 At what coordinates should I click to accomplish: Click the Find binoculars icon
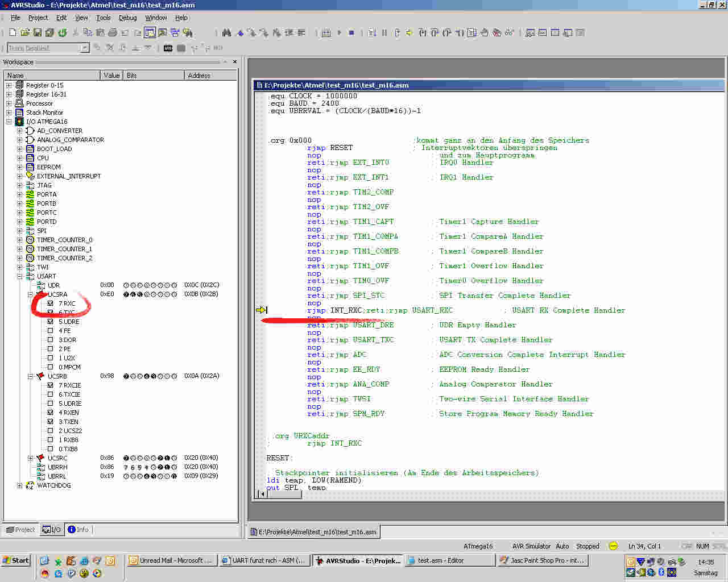(226, 33)
